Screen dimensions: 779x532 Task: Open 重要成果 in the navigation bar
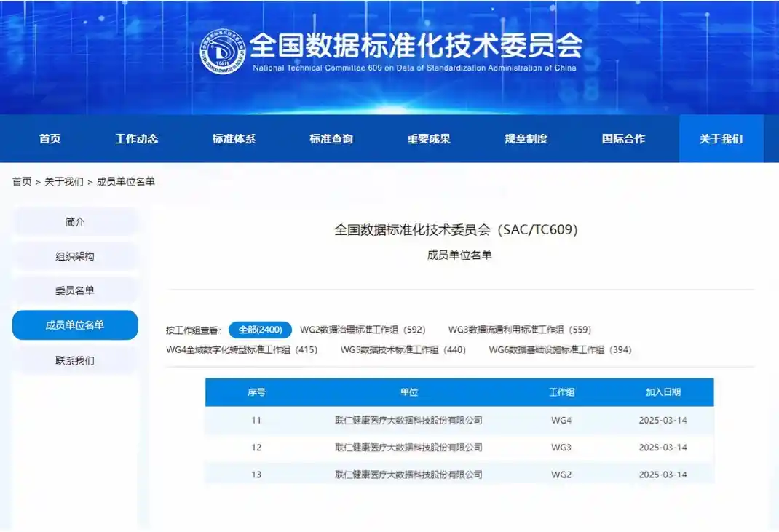[x=429, y=138]
